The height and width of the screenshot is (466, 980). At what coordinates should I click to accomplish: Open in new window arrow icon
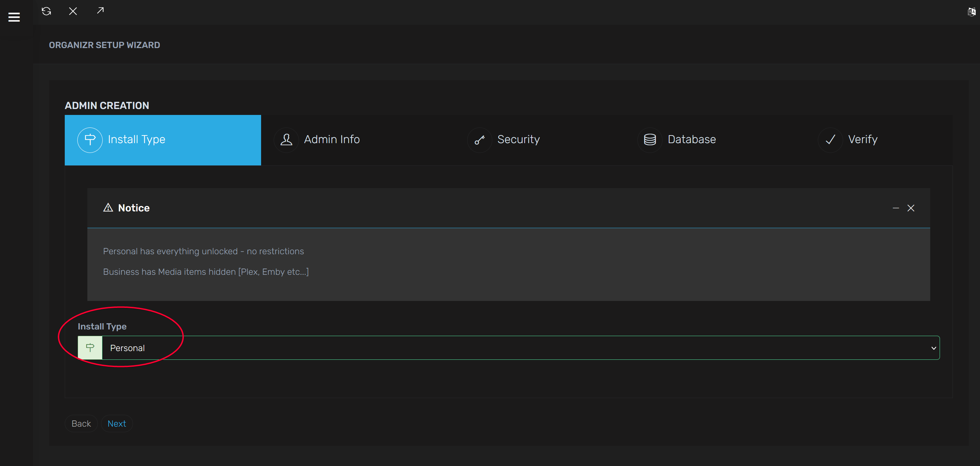[x=100, y=10]
